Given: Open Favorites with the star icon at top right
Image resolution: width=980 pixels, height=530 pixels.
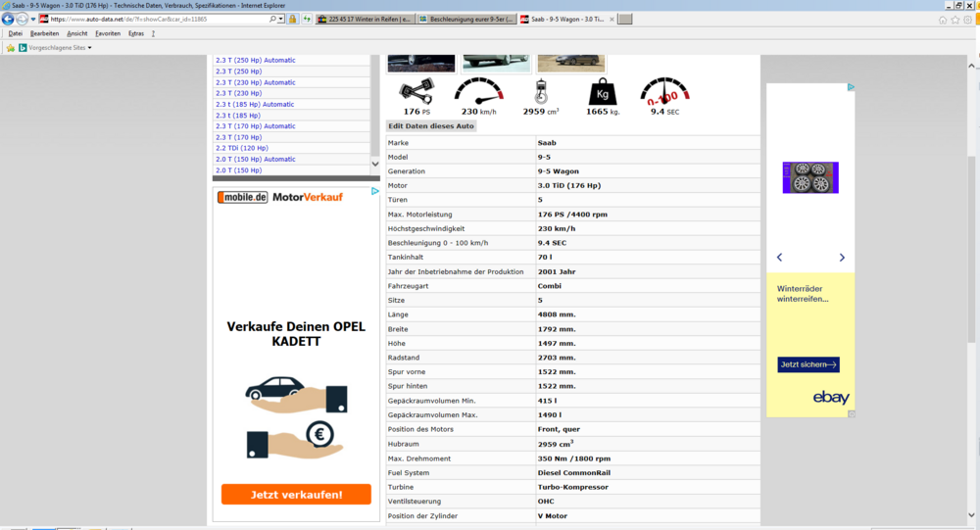Looking at the screenshot, I should click(x=955, y=20).
